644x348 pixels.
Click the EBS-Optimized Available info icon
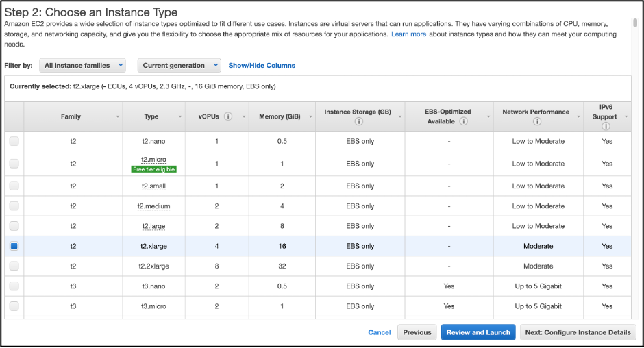pos(463,121)
